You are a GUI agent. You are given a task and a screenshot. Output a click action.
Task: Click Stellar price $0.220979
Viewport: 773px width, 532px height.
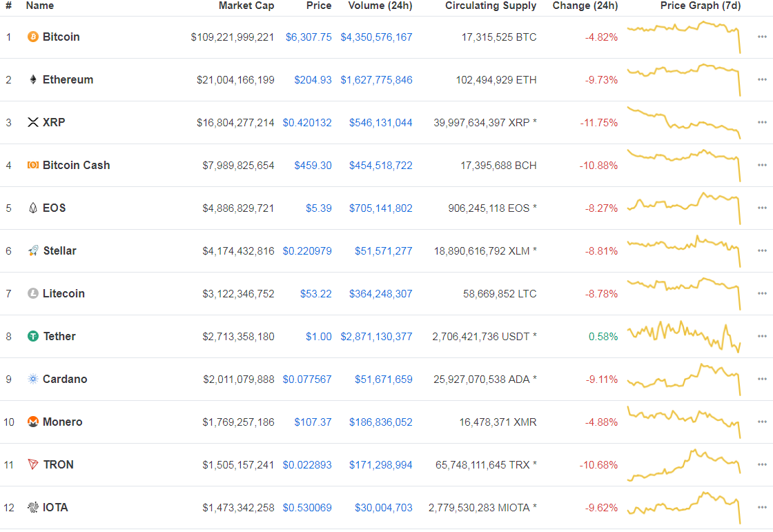coord(307,251)
